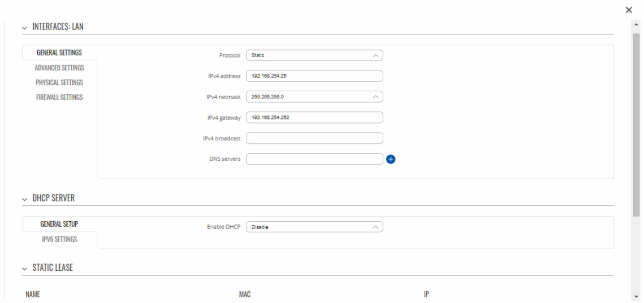The image size is (644, 303).
Task: Collapse the Interfaces: LAN section
Action: tap(25, 27)
